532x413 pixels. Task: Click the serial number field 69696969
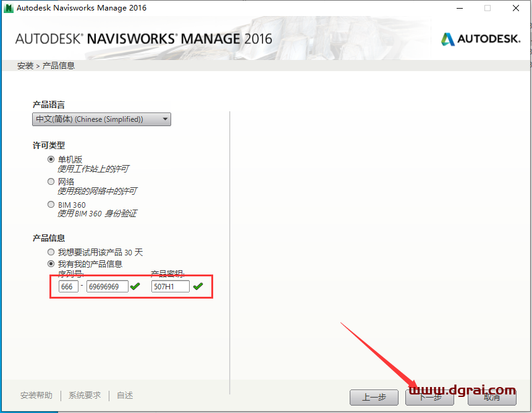pos(108,286)
